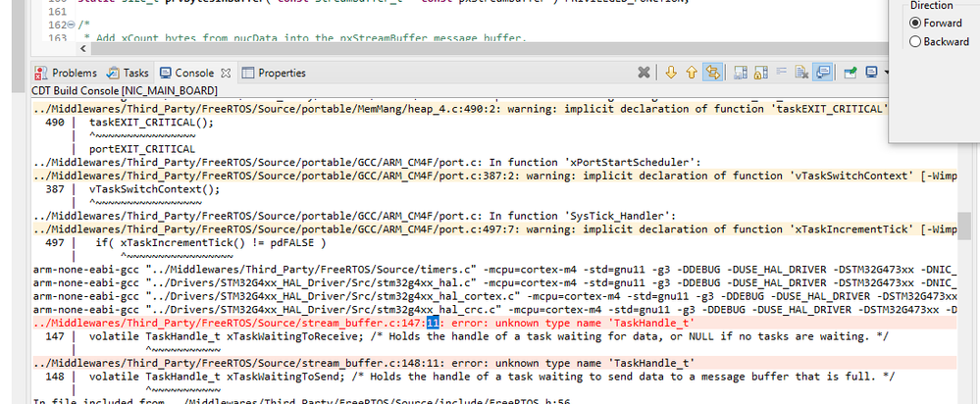Screen dimensions: 980x404
Task: Click the port.c:497 xTaskIncrementTick warning line
Action: click(x=495, y=229)
